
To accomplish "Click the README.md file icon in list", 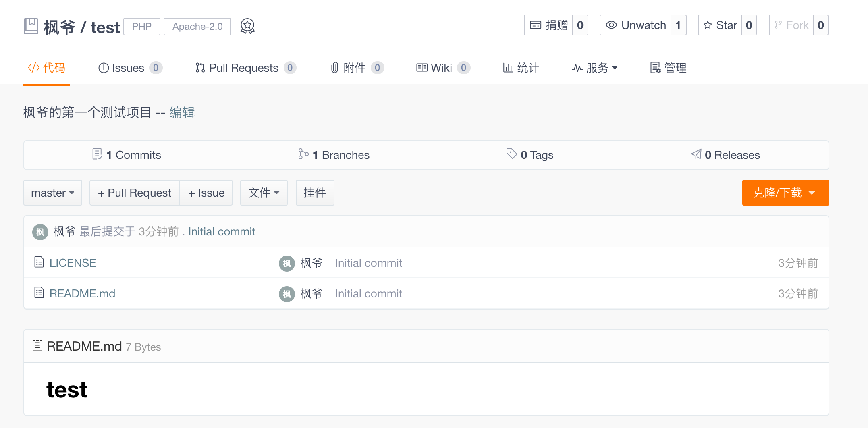I will tap(39, 293).
